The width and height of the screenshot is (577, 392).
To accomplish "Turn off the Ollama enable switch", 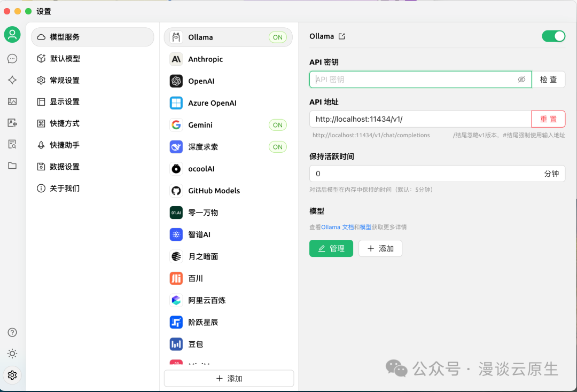I will tap(553, 36).
